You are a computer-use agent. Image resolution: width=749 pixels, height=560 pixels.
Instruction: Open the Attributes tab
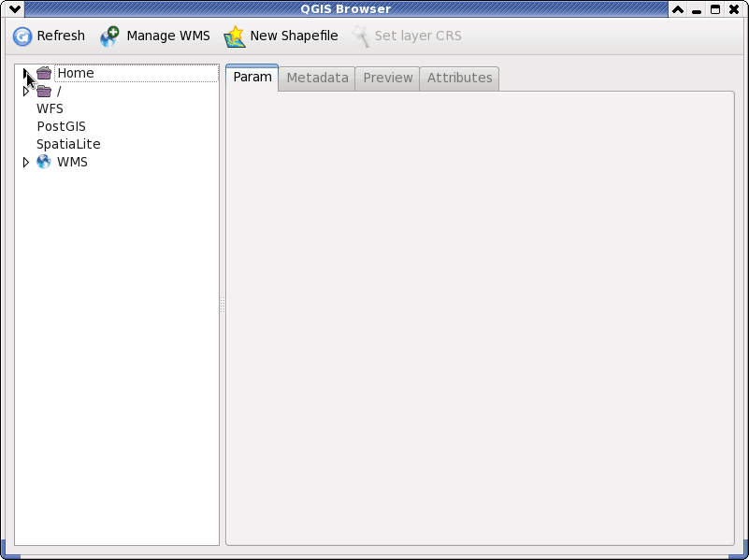pos(459,79)
